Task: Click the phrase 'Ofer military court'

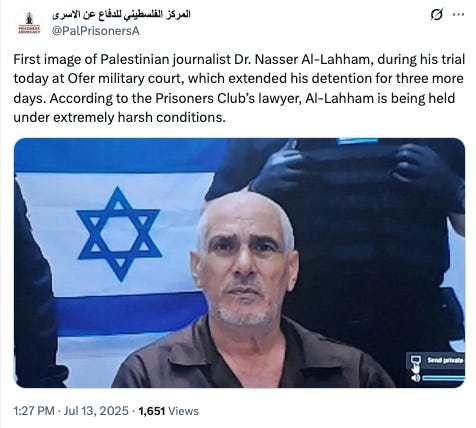Action: 126,79
